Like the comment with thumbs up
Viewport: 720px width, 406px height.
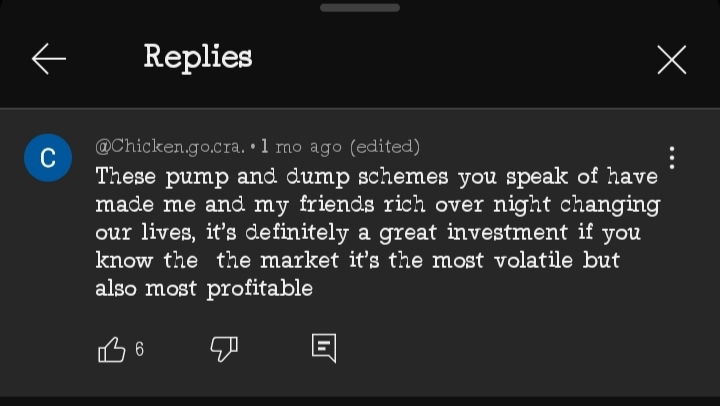[x=111, y=349]
